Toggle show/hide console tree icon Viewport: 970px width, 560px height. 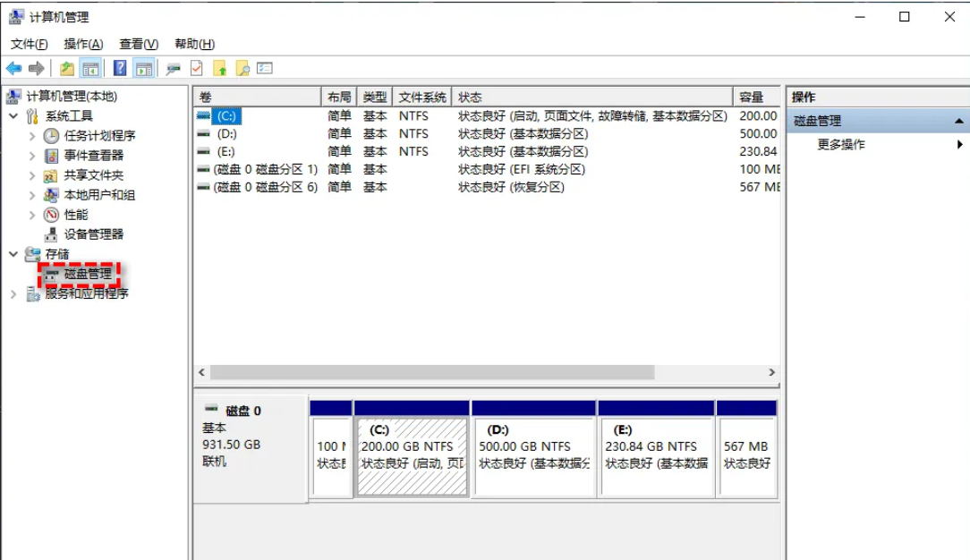click(90, 69)
